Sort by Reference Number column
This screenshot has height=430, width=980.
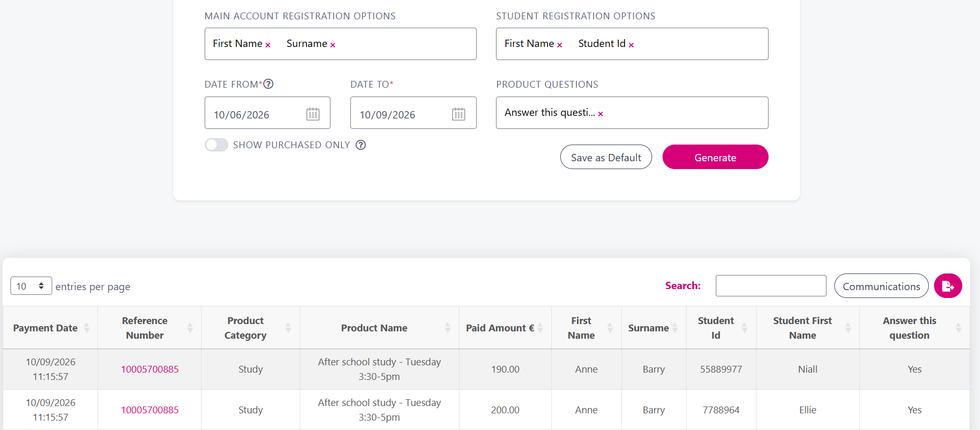[150, 328]
